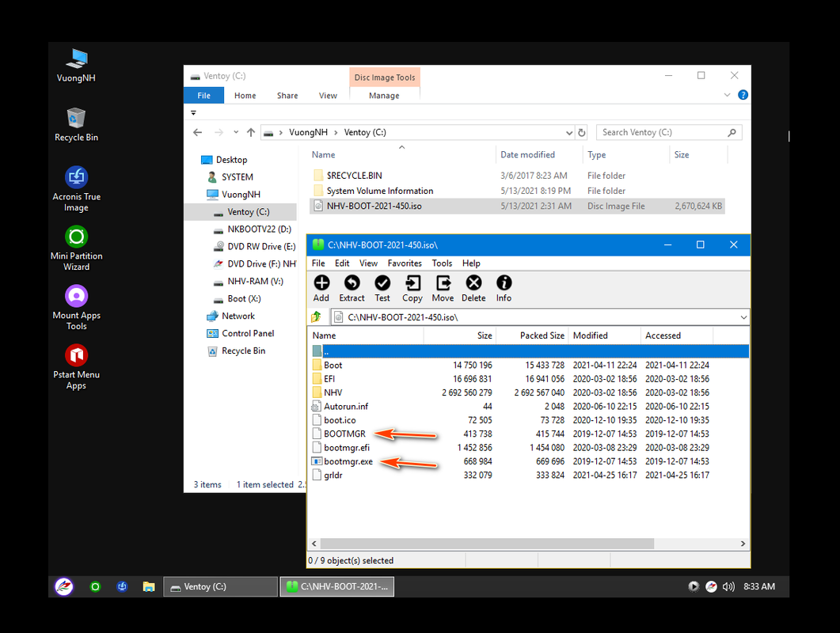Screen dimensions: 840x633
Task: Click the Delete toolbar icon
Action: tap(473, 282)
